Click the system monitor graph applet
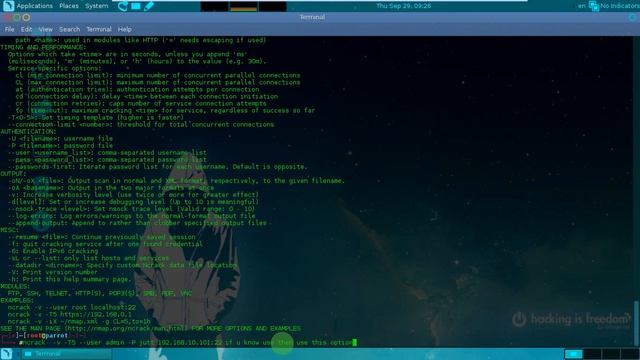 coord(243,6)
